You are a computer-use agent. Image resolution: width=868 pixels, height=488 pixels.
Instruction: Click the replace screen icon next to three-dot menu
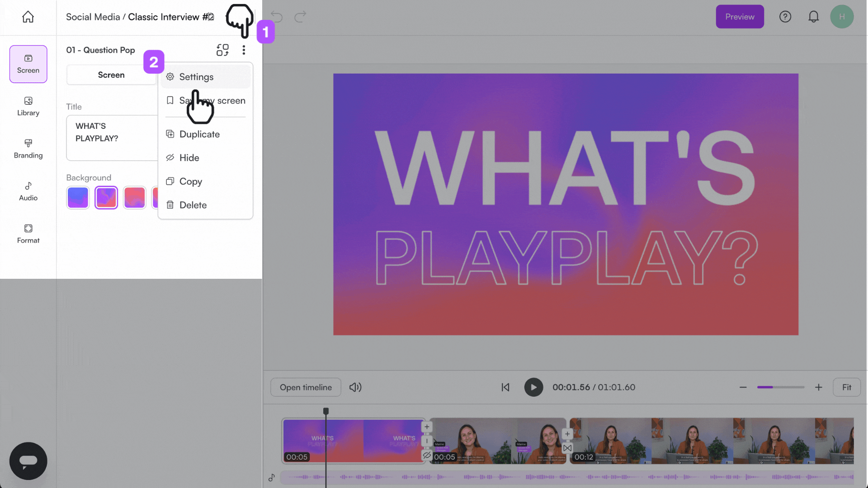222,50
